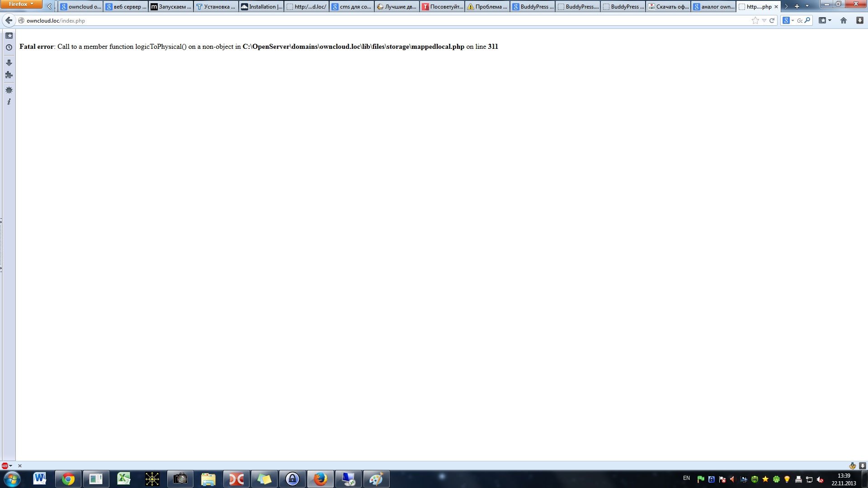Open the sidebar history clock icon

point(9,47)
